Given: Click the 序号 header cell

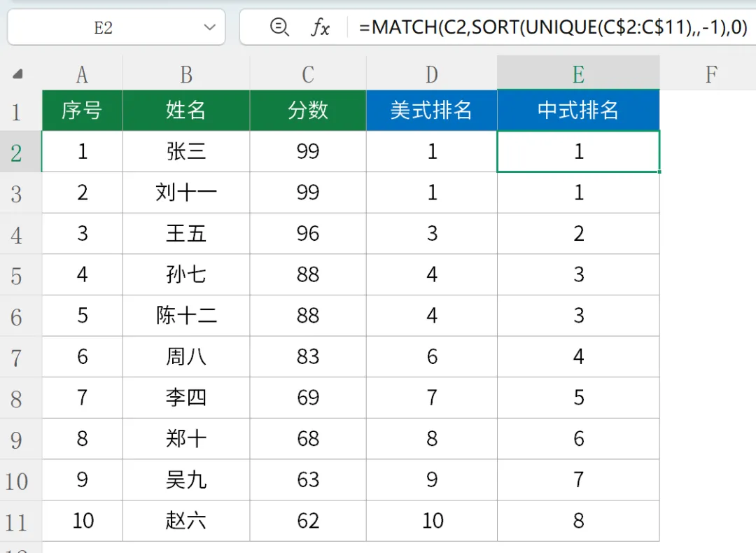Looking at the screenshot, I should (83, 111).
